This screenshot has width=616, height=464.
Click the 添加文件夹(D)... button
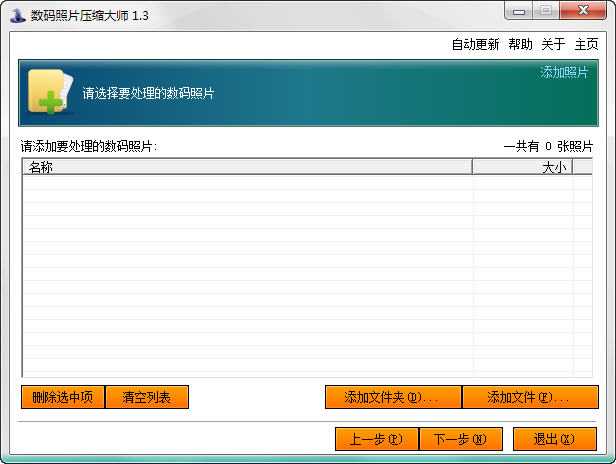pyautogui.click(x=393, y=397)
